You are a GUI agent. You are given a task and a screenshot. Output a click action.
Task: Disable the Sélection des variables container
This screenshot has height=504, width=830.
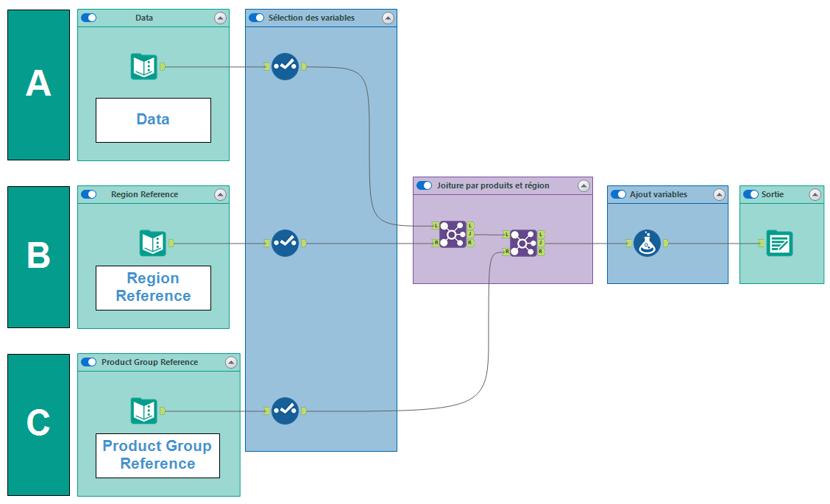click(x=256, y=18)
